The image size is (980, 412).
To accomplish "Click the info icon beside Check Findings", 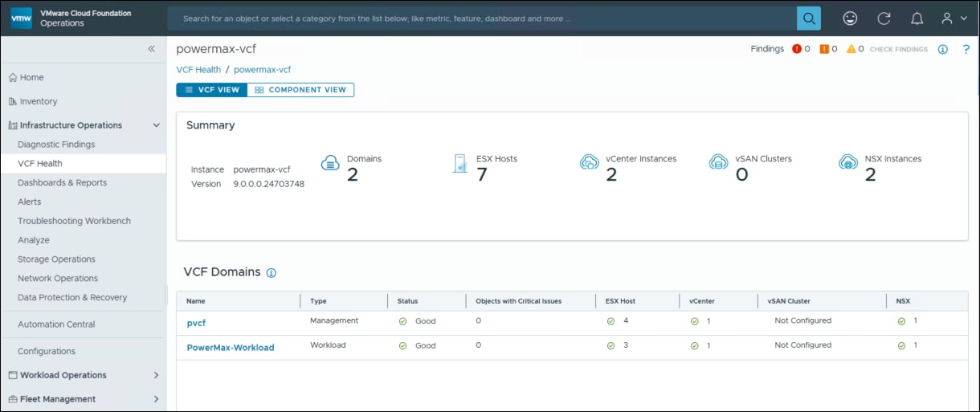I will pyautogui.click(x=943, y=49).
